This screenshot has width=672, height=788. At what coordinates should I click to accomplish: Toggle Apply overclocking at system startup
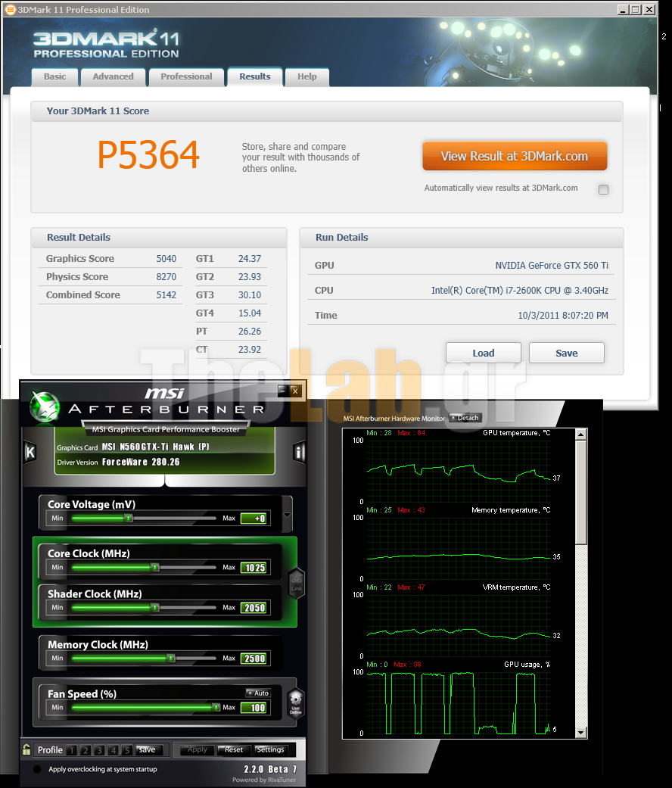point(36,769)
